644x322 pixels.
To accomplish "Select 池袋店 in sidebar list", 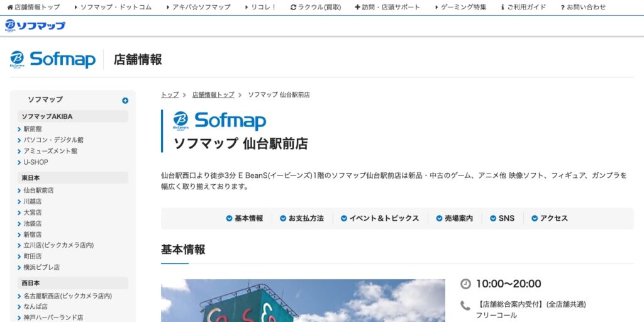I will (x=33, y=224).
